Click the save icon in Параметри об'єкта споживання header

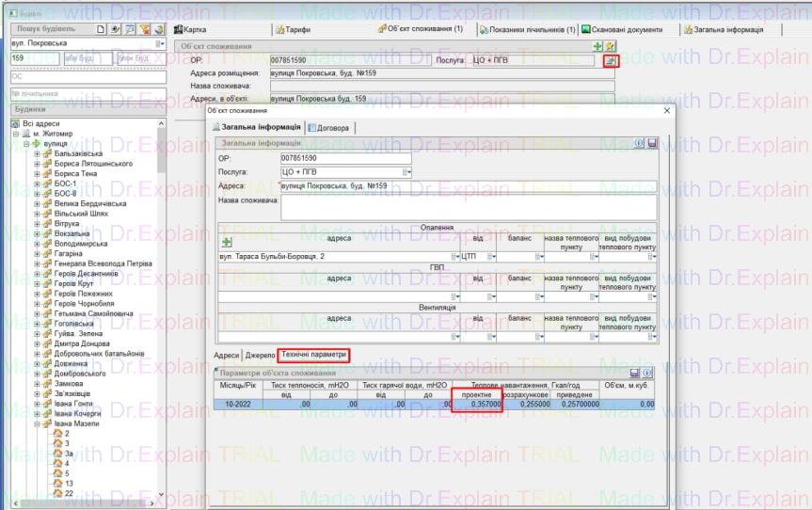click(x=647, y=374)
